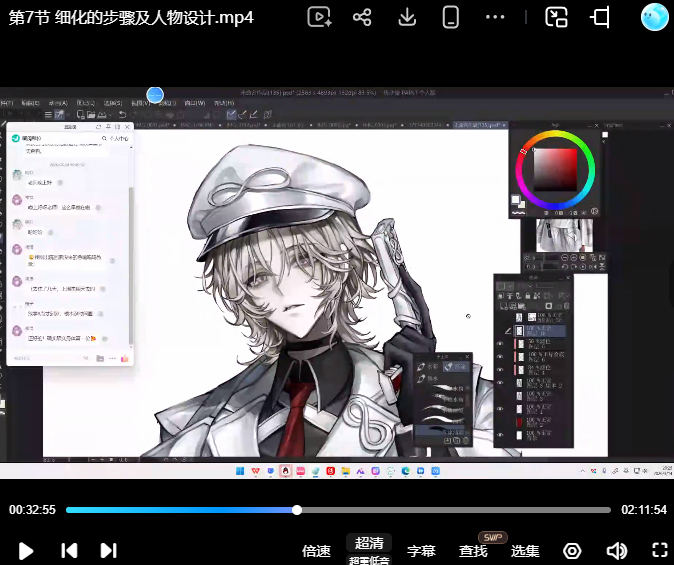Click the AI video play icon in header
Screen dimensions: 674x565
[x=319, y=18]
